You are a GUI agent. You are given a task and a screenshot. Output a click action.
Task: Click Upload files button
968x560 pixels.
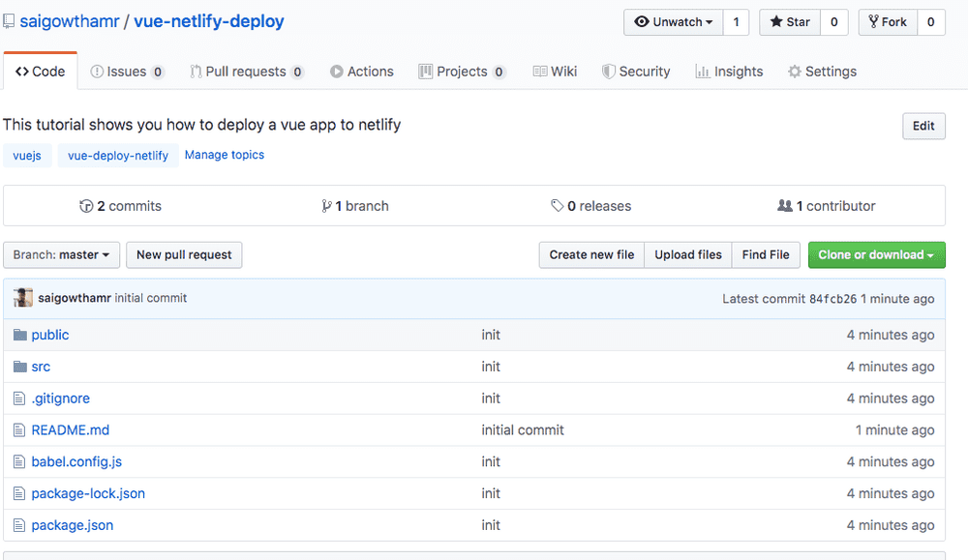point(688,254)
